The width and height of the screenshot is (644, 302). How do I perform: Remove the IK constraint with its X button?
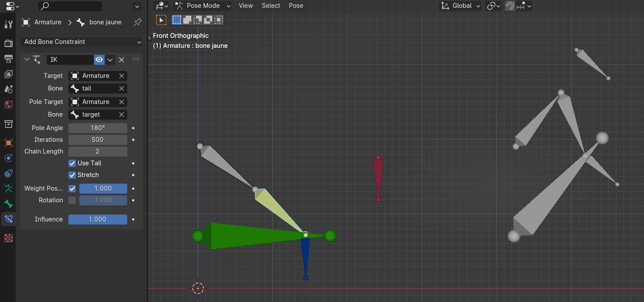[121, 59]
